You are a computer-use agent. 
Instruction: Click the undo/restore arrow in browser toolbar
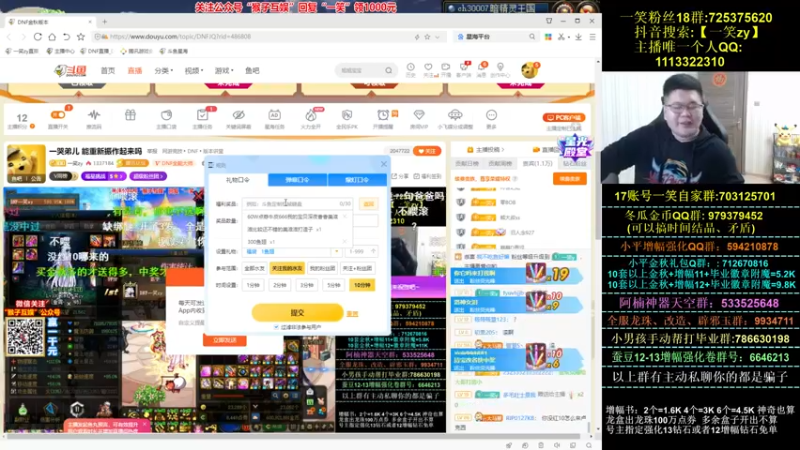(x=66, y=37)
